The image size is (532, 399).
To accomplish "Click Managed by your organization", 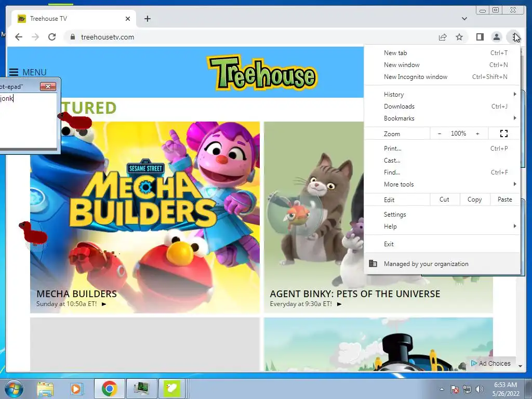I will point(442,263).
